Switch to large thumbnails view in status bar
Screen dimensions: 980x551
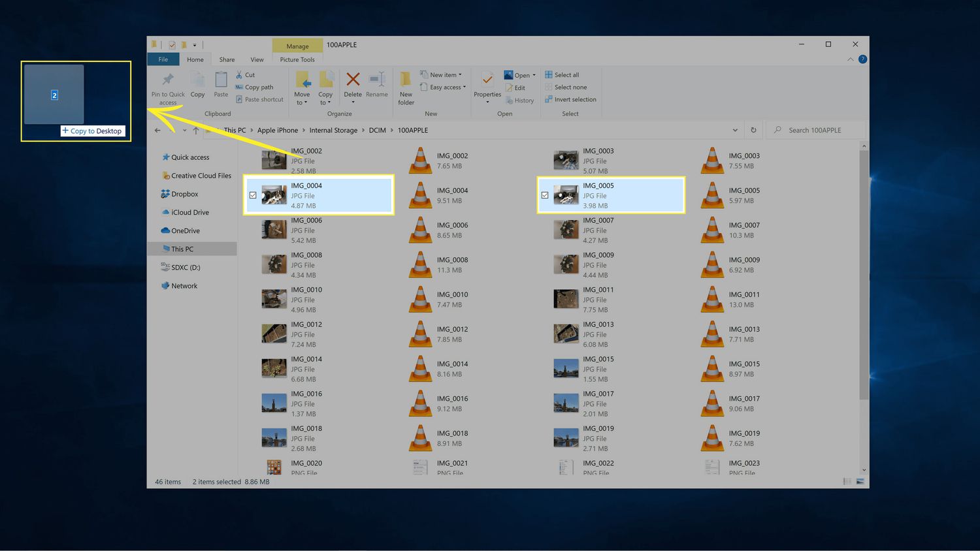click(860, 482)
